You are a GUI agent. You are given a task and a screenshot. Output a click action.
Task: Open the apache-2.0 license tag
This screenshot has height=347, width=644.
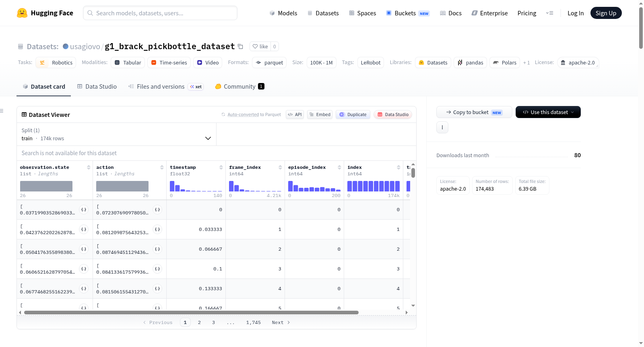coord(578,62)
